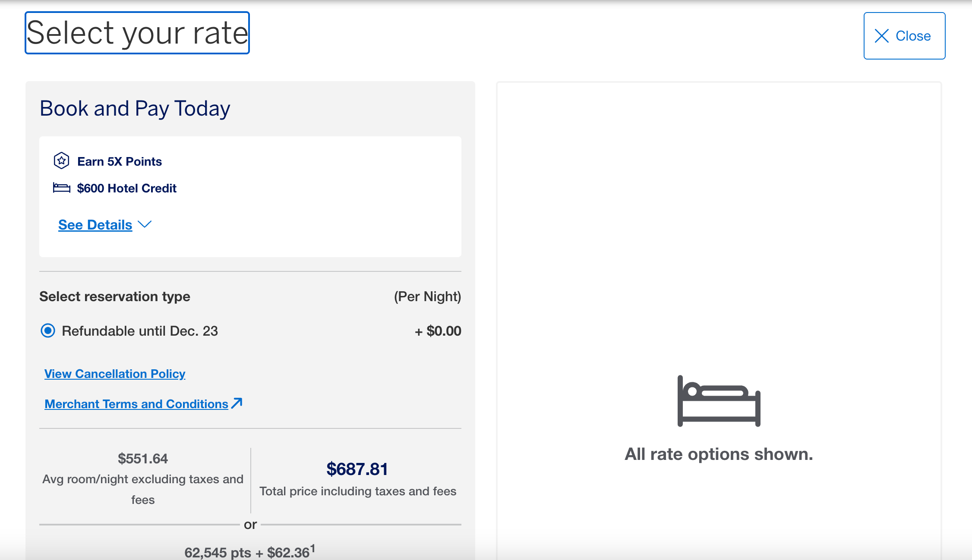Click the "Earn 5X Points" benefit text
Screen dimensions: 972x560
[x=120, y=161]
